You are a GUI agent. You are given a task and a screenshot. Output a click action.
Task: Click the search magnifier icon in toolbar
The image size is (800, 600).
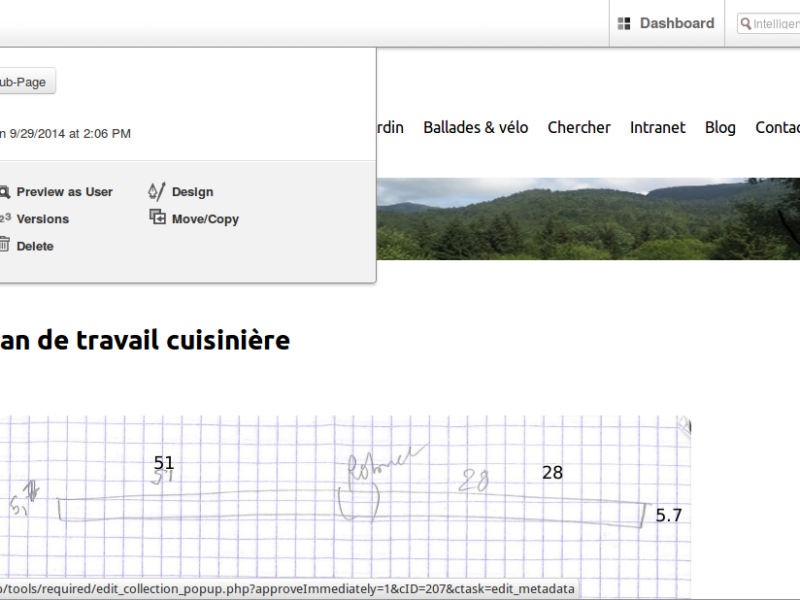point(746,23)
